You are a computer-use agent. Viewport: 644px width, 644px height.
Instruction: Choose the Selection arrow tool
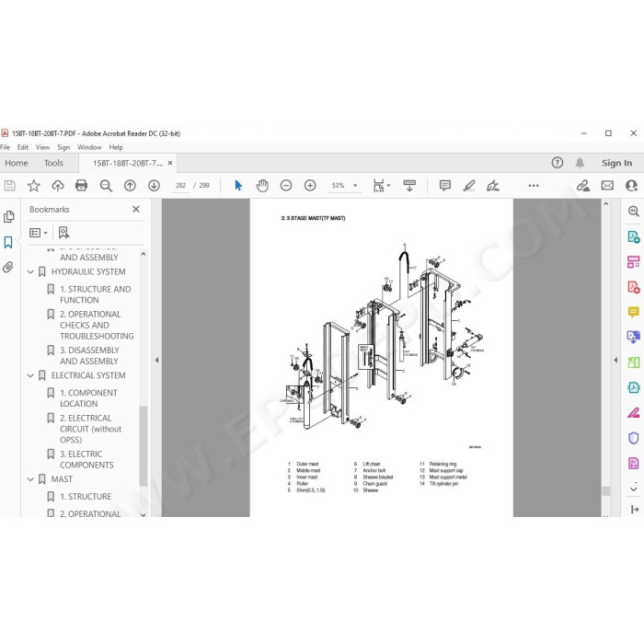coord(238,186)
